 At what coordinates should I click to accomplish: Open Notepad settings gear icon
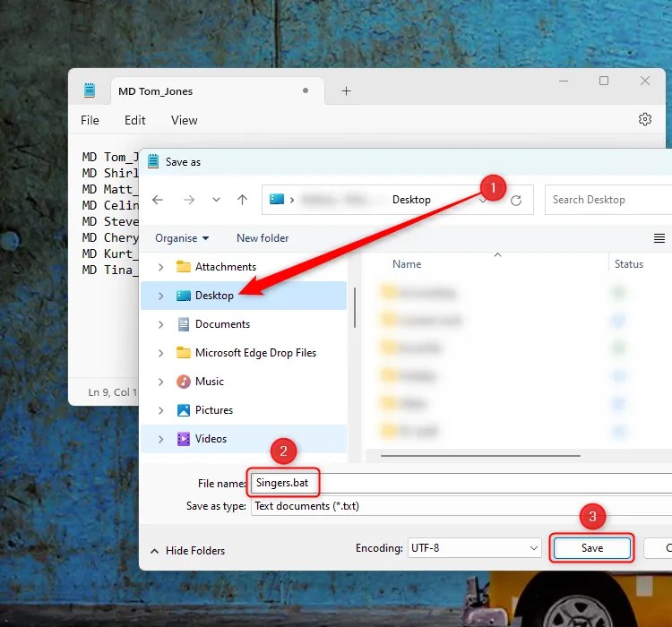[x=644, y=119]
